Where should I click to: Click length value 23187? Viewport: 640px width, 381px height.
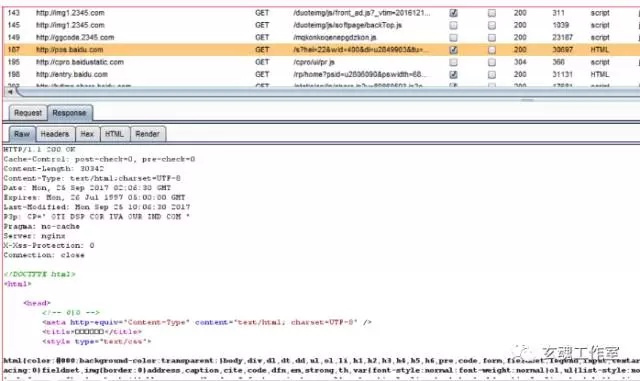(562, 38)
